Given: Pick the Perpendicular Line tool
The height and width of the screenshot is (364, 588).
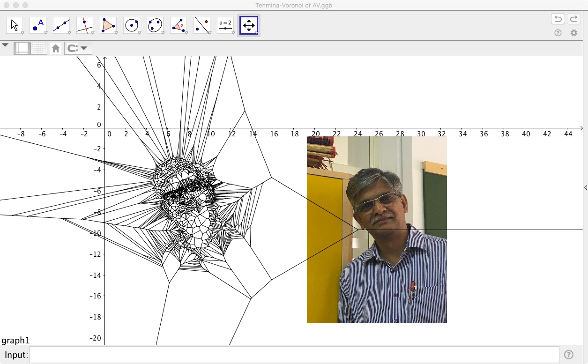Looking at the screenshot, I should tap(85, 25).
